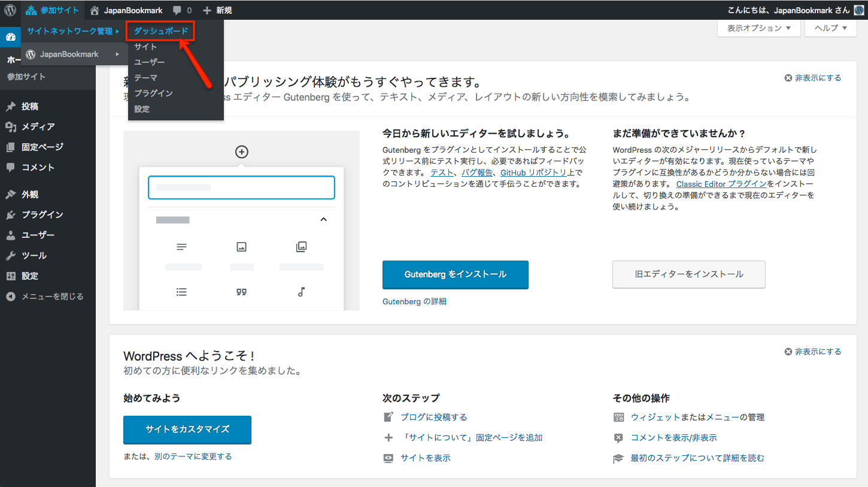Click the edit icon beside ブログに投稿する
This screenshot has width=868, height=487.
coord(389,417)
